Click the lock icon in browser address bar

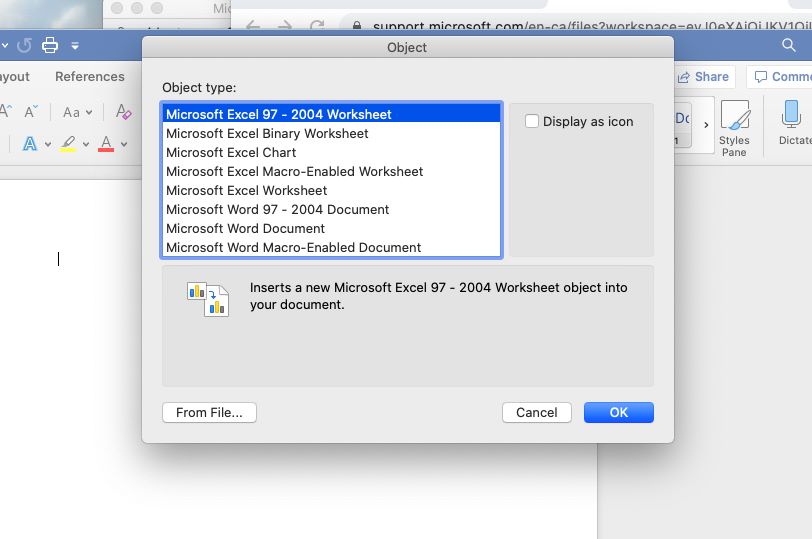357,25
